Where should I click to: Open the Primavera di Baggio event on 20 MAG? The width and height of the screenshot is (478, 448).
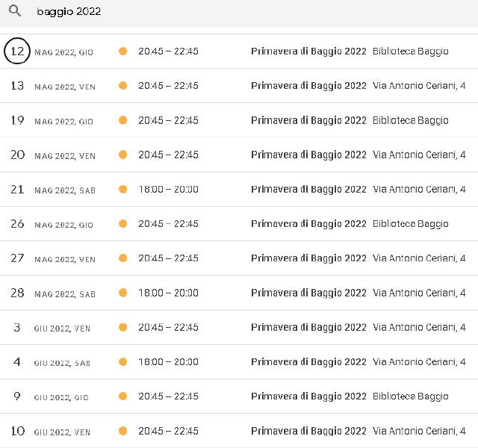pos(308,155)
